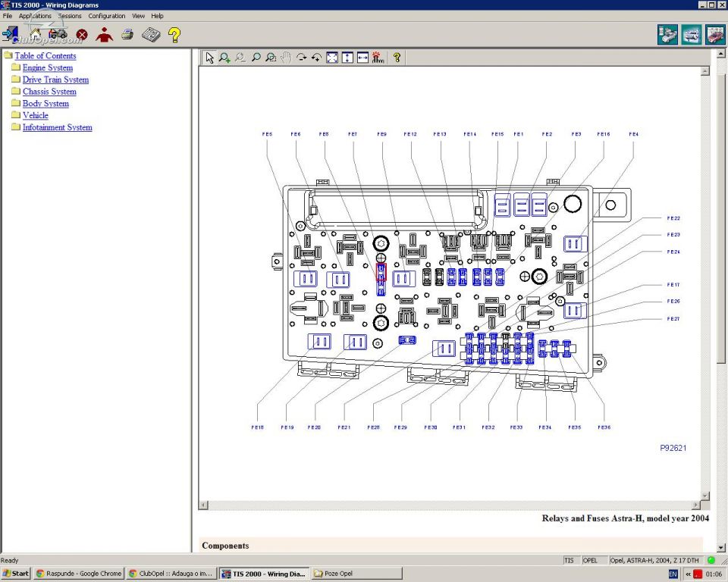Viewport: 728px width, 582px height.
Task: Click the Start button on taskbar
Action: tap(16, 574)
